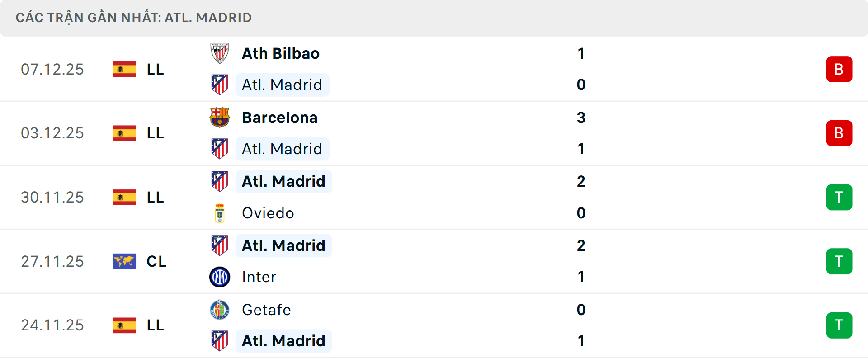Toggle the red B badge for Ath Bilbao match
The image size is (868, 358).
point(840,69)
